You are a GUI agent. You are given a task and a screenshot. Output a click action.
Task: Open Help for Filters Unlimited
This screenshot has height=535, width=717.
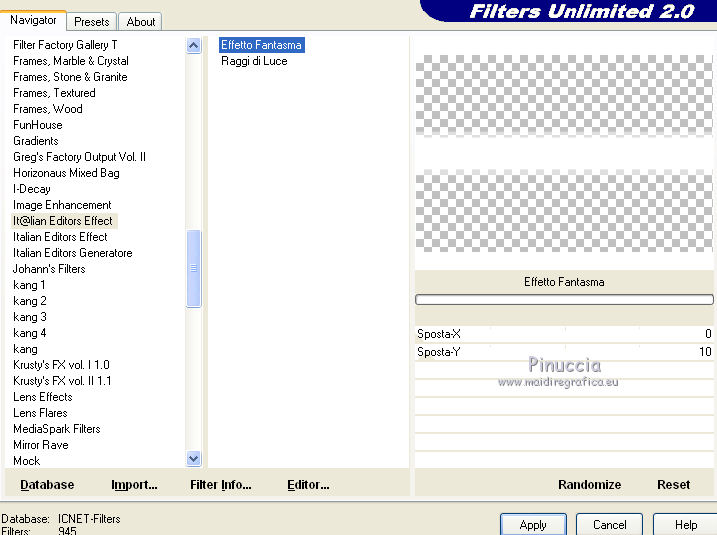tap(685, 524)
